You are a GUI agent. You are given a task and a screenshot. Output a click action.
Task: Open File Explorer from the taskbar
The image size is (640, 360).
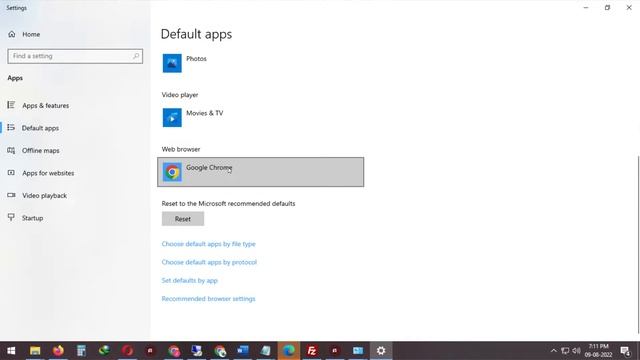(x=35, y=351)
